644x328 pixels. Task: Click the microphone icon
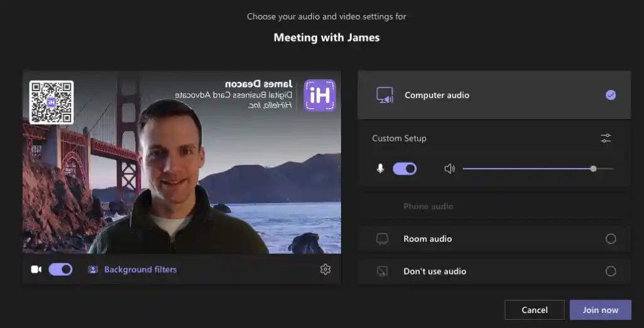click(380, 169)
